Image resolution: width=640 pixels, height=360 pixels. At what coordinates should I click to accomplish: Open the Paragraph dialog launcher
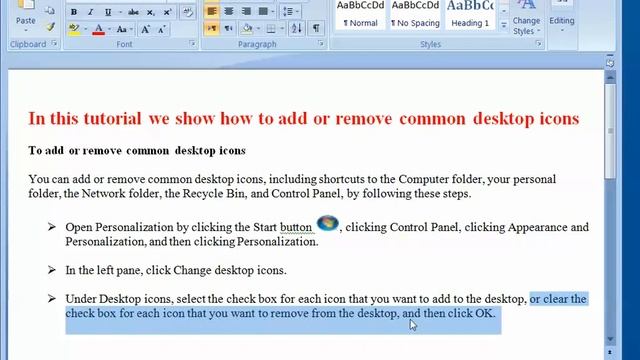click(x=320, y=43)
